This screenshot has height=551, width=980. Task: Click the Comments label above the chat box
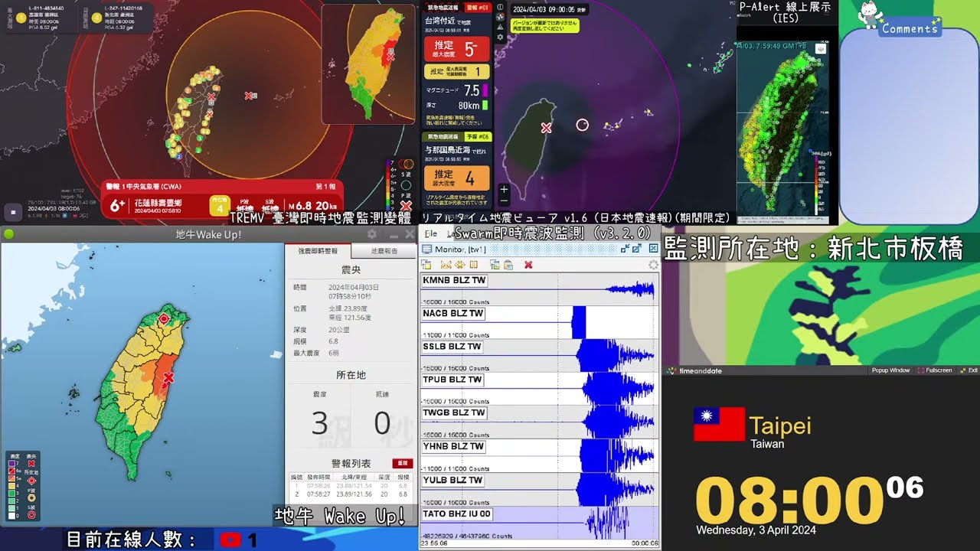[909, 29]
